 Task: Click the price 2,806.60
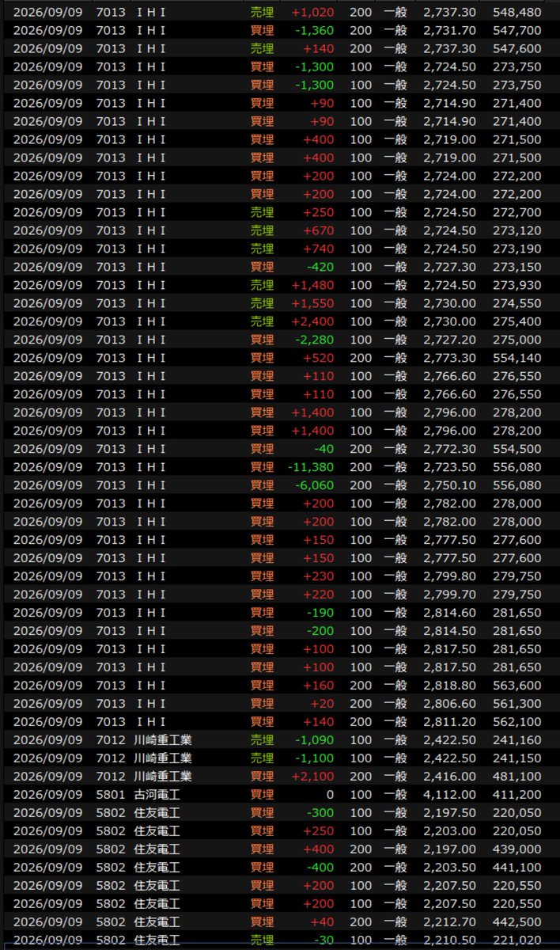450,704
